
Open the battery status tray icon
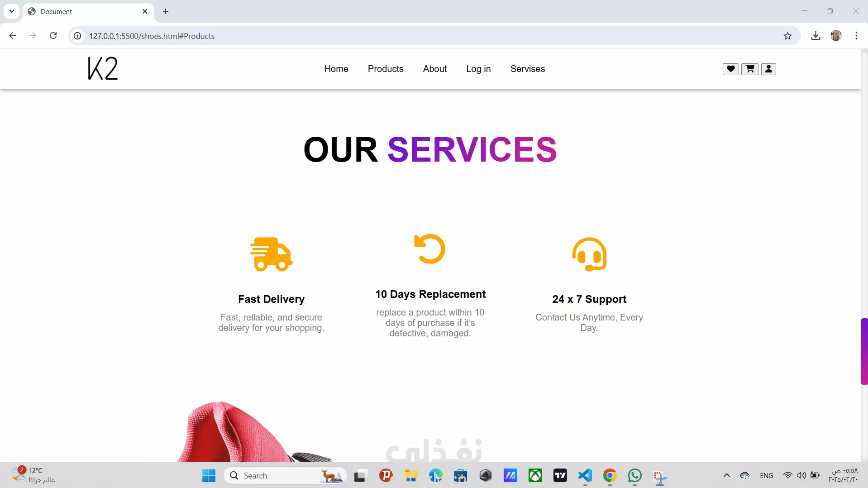point(815,475)
